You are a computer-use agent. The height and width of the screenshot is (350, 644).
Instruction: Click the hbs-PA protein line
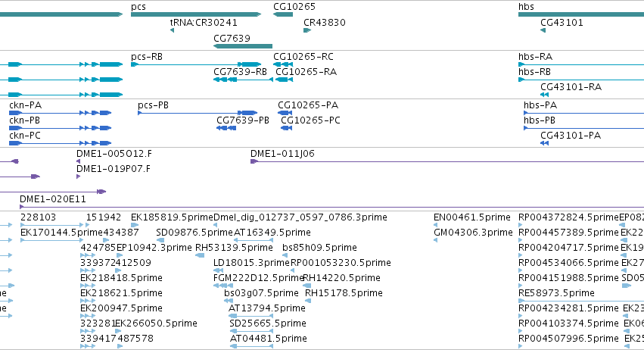[x=583, y=113]
